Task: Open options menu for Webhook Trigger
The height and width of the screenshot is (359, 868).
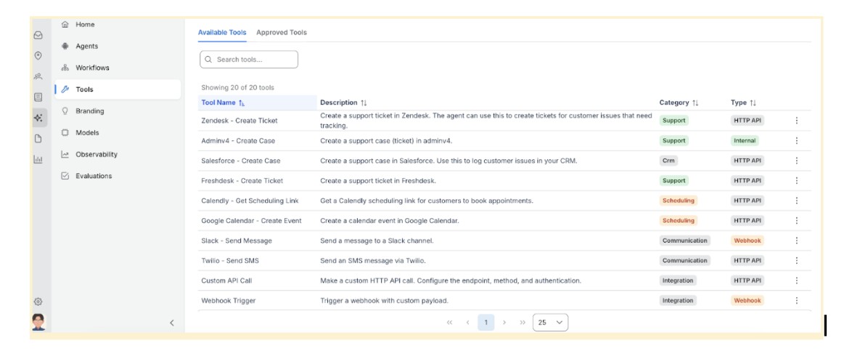Action: pyautogui.click(x=797, y=300)
